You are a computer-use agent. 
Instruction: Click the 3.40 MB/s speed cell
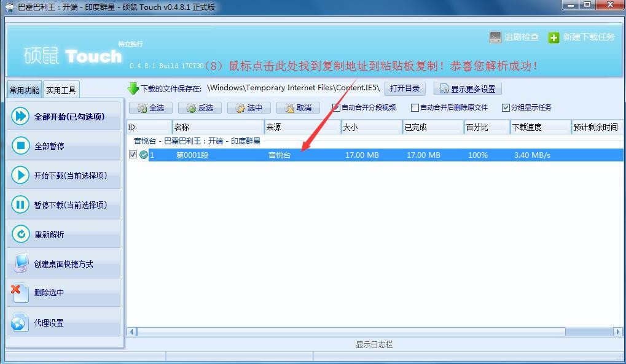click(532, 155)
